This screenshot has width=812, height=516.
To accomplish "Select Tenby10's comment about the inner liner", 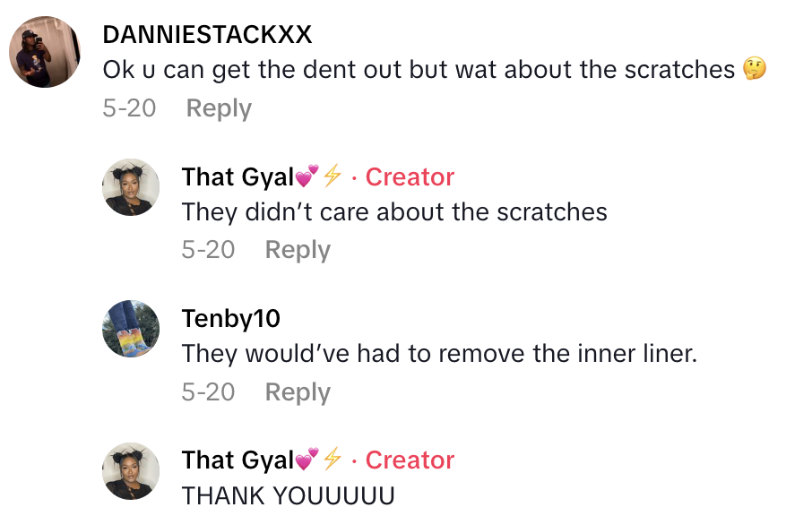I will (x=439, y=354).
